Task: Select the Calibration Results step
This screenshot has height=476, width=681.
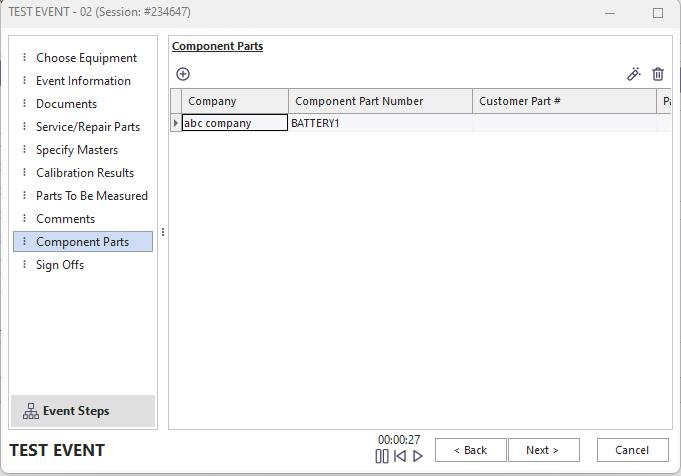Action: (85, 173)
